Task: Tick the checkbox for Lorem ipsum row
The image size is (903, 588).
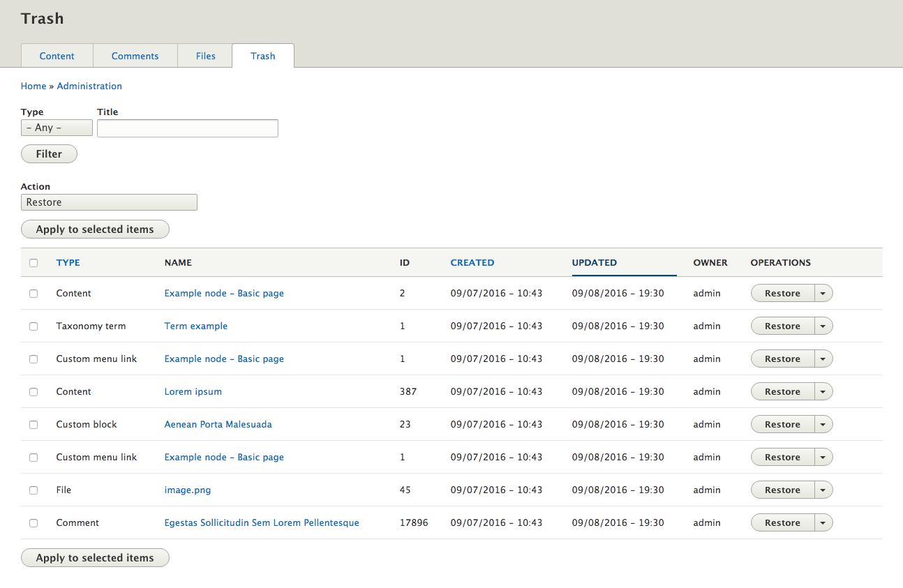Action: click(33, 392)
